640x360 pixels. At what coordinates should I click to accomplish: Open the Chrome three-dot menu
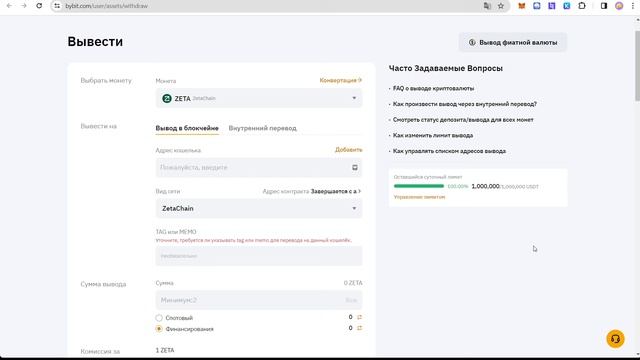[x=633, y=6]
